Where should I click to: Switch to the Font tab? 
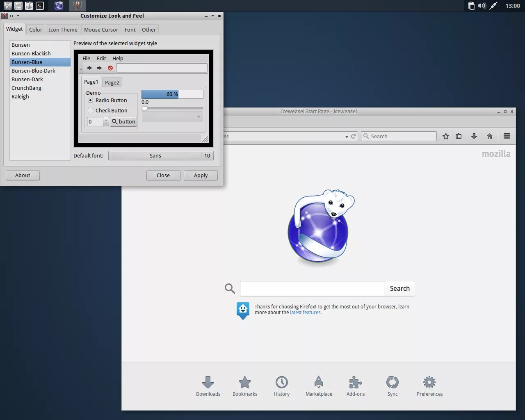click(x=130, y=30)
